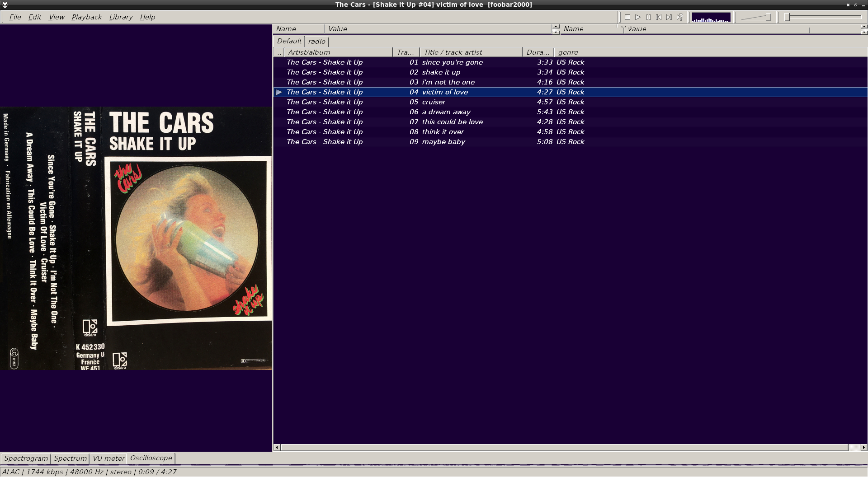Click the now-playing arrow indicator

(279, 92)
